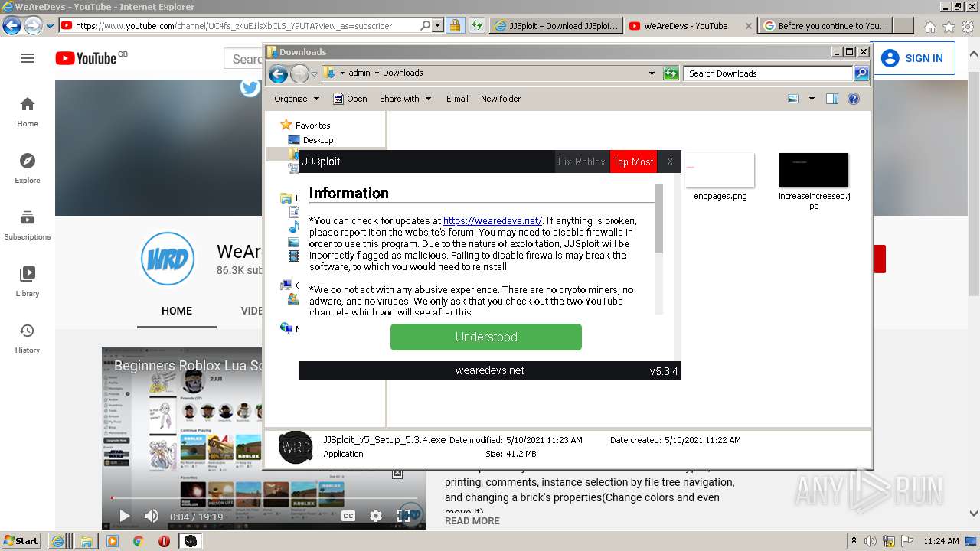The image size is (980, 551).
Task: Click the Twitter icon on the channel banner
Action: (x=250, y=87)
